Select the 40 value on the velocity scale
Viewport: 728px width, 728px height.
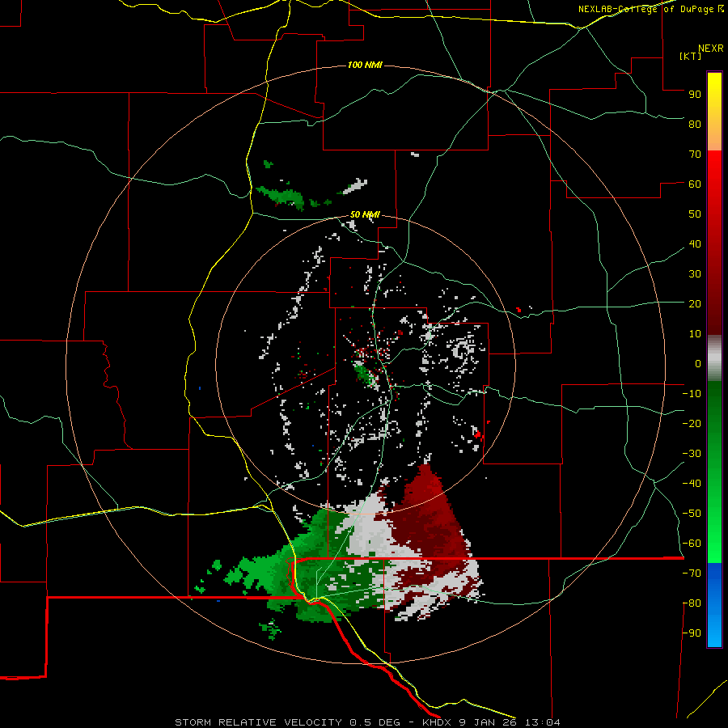pyautogui.click(x=695, y=243)
